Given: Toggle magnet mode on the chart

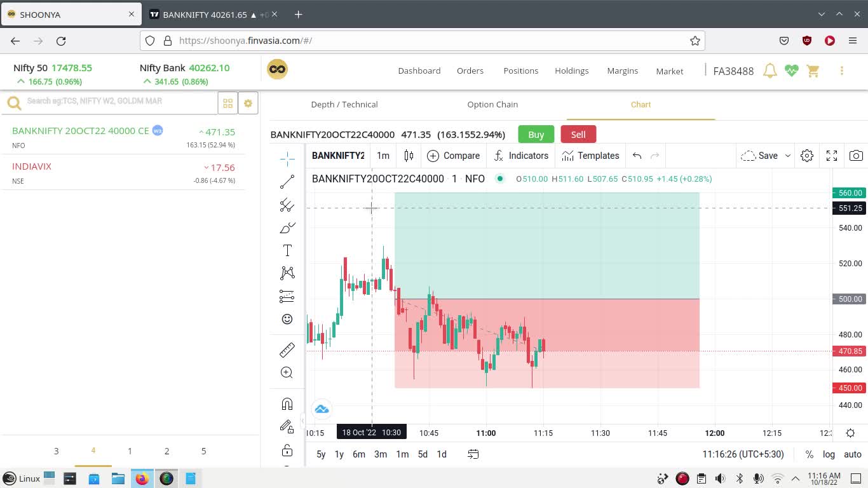Looking at the screenshot, I should click(x=287, y=404).
